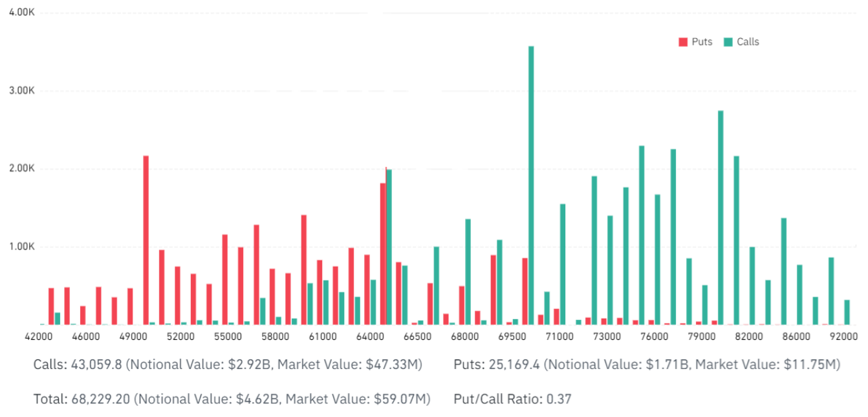Click the red Puts bar near 60000 strike

click(x=304, y=270)
